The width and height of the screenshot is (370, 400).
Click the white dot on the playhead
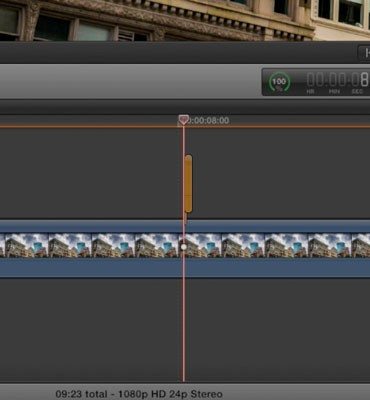click(183, 247)
